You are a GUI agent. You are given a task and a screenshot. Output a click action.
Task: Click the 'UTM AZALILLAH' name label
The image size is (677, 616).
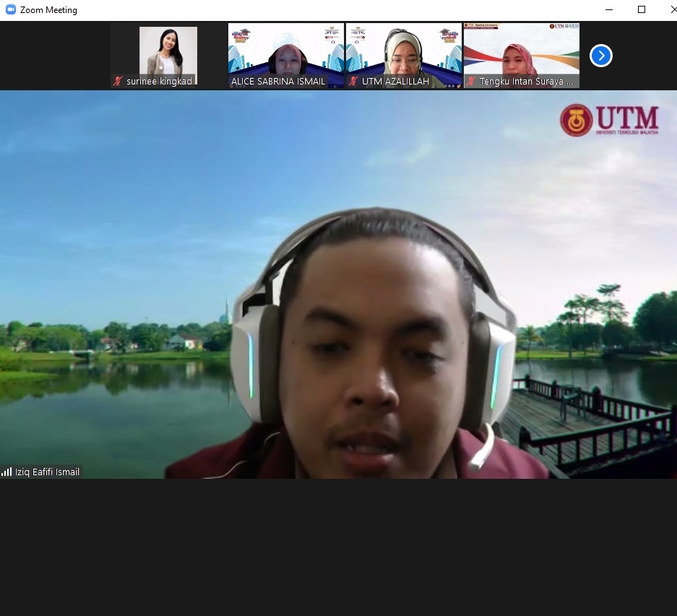pos(395,82)
